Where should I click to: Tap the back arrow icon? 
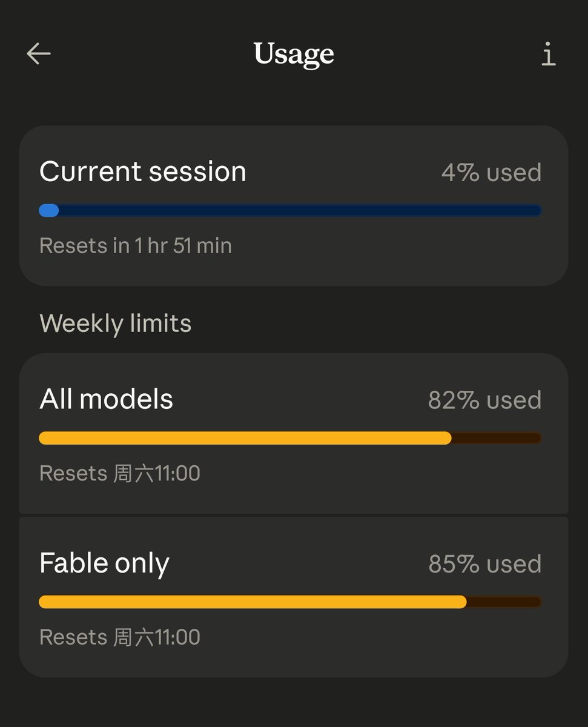39,54
